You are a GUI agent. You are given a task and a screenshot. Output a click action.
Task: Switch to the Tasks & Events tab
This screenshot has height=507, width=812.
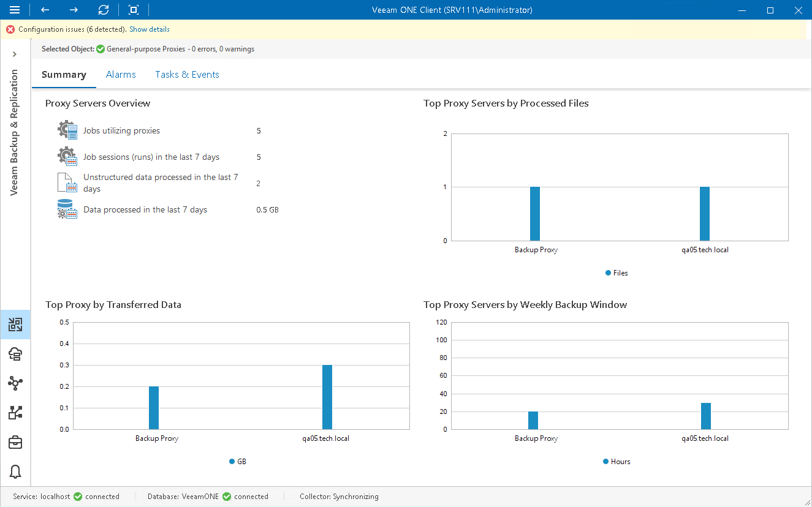(187, 74)
